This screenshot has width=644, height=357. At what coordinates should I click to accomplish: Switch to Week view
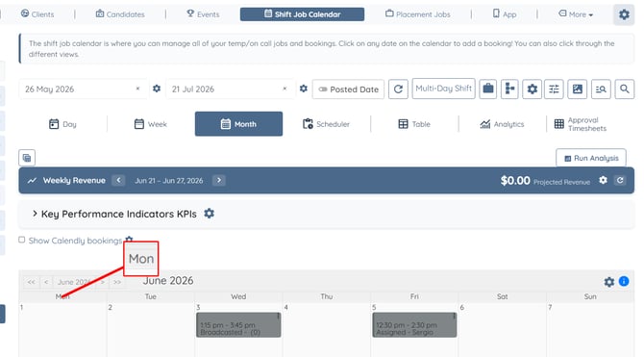click(x=150, y=124)
